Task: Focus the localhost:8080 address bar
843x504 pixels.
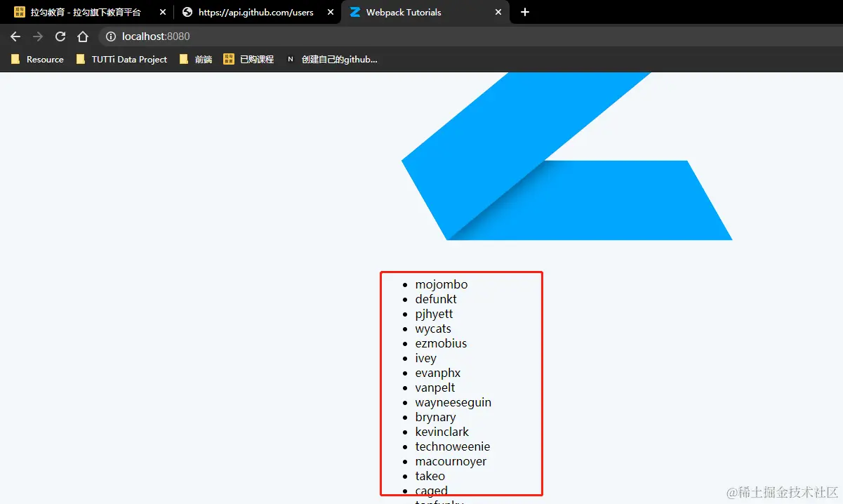Action: click(470, 37)
